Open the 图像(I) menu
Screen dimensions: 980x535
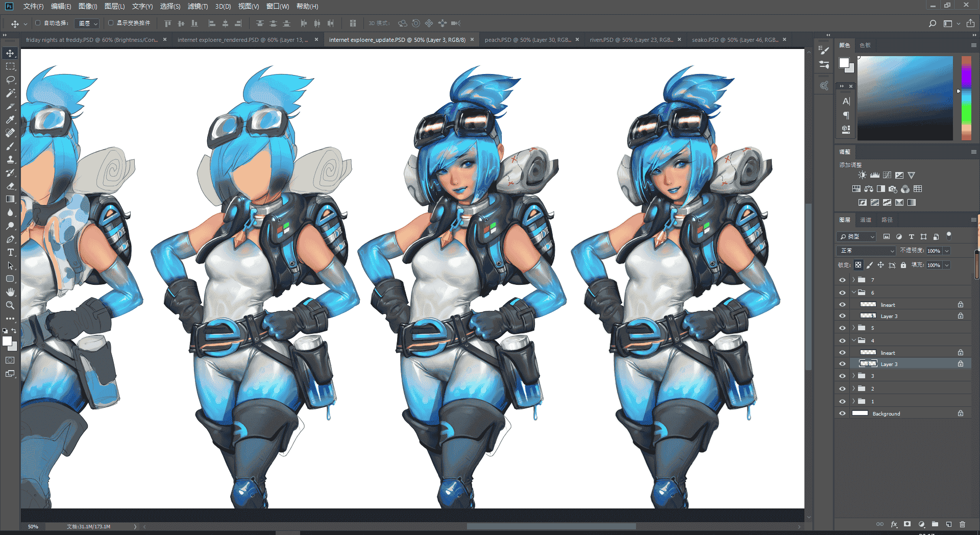[x=88, y=6]
